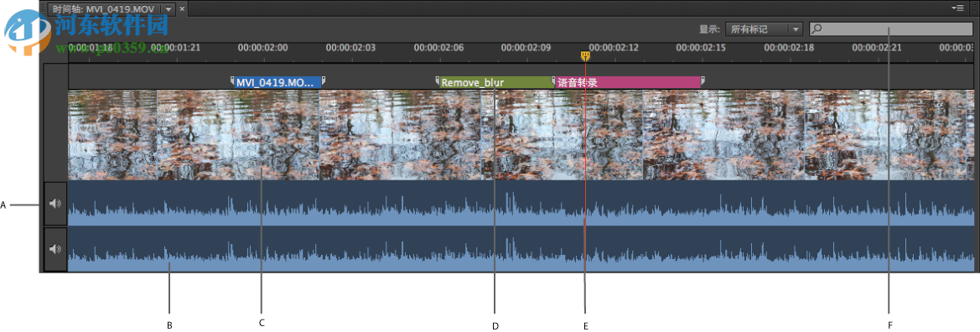Click the lower audio waveform track
The image size is (980, 332).
tap(521, 249)
